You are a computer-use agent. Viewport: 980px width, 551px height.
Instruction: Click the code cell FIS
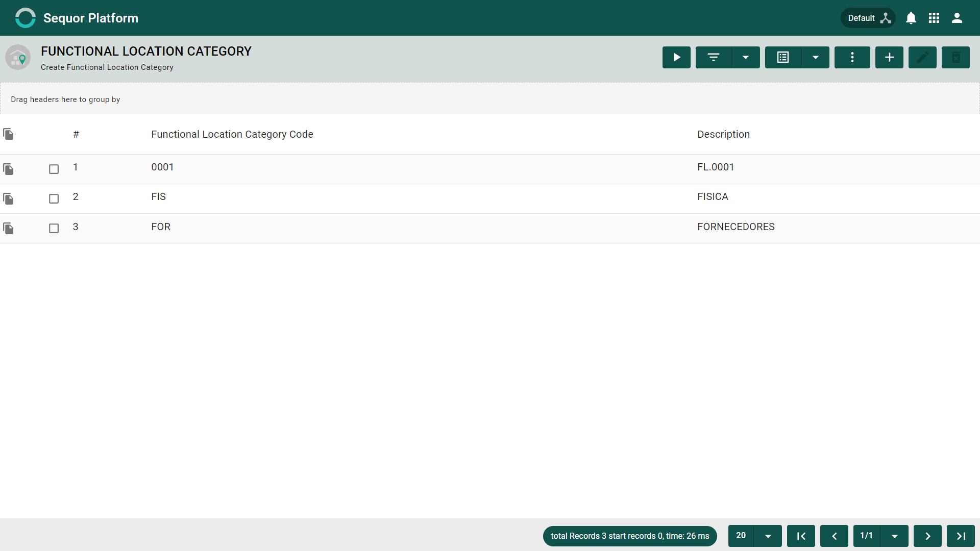158,197
